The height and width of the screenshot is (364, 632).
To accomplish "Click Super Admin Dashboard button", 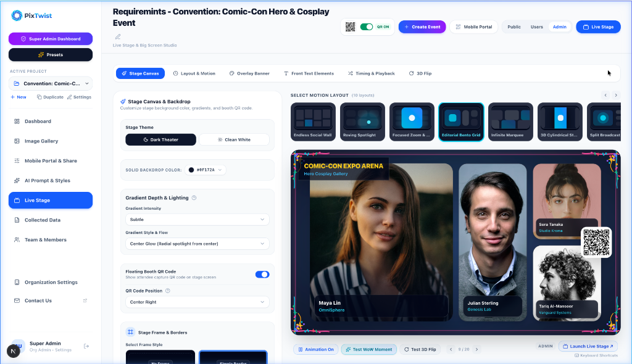I will click(x=51, y=39).
